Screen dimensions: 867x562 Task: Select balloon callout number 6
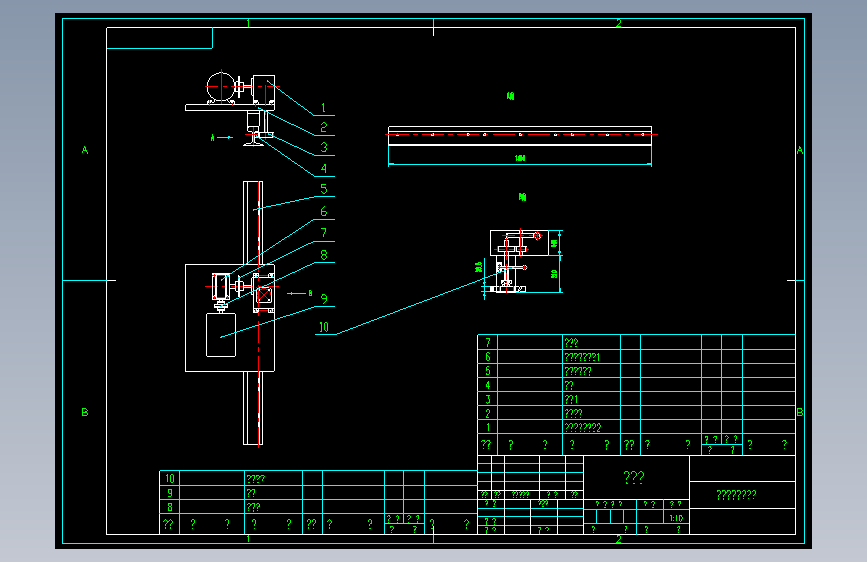324,211
